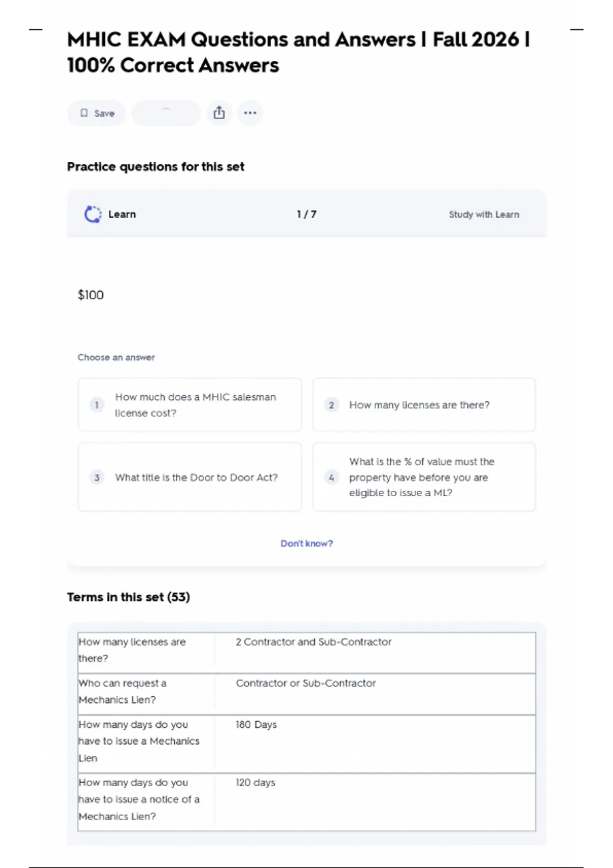The image size is (613, 868).
Task: Click the blank loading pill button
Action: click(x=166, y=113)
